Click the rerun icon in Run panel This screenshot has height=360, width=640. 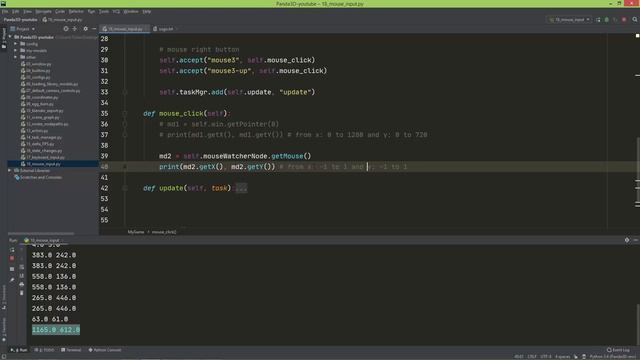[x=12, y=249]
